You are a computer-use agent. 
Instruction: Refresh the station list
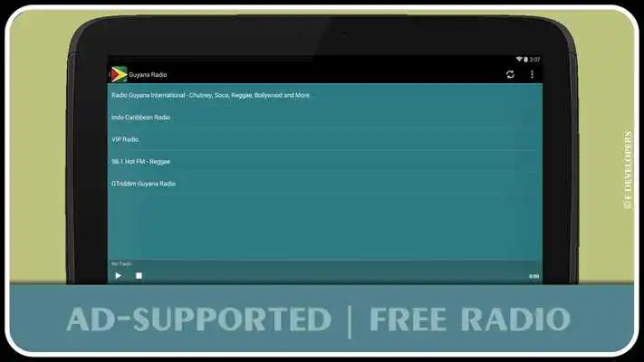(x=510, y=74)
